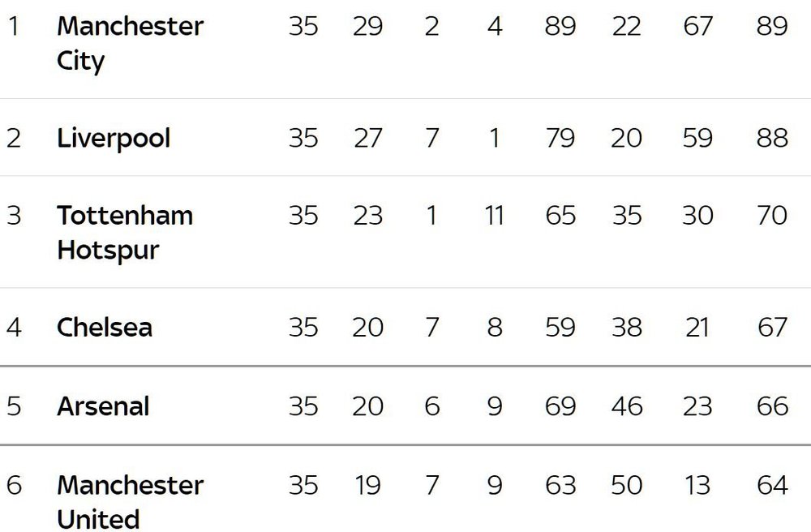Open the Arsenal team link
Image resolution: width=811 pixels, height=532 pixels.
[x=103, y=405]
